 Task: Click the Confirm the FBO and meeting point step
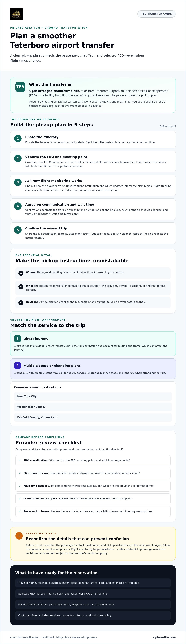coord(93,161)
